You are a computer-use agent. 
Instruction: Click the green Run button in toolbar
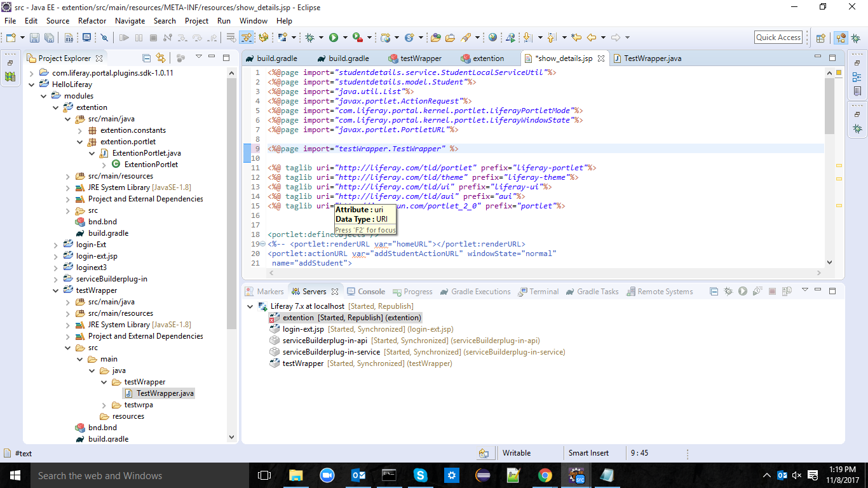coord(334,38)
